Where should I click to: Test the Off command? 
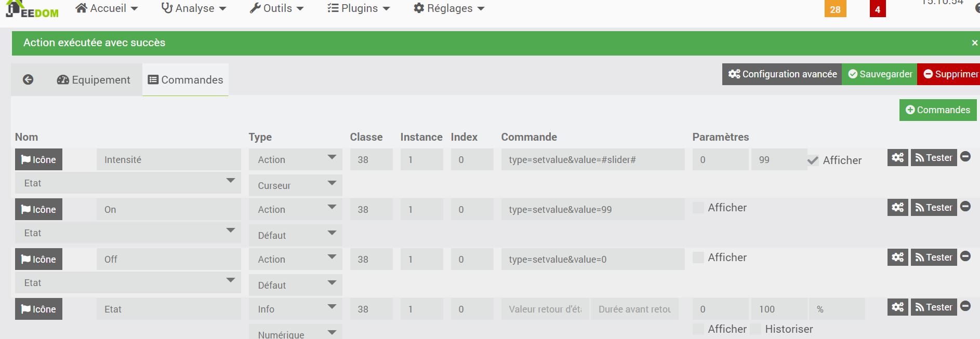(934, 257)
